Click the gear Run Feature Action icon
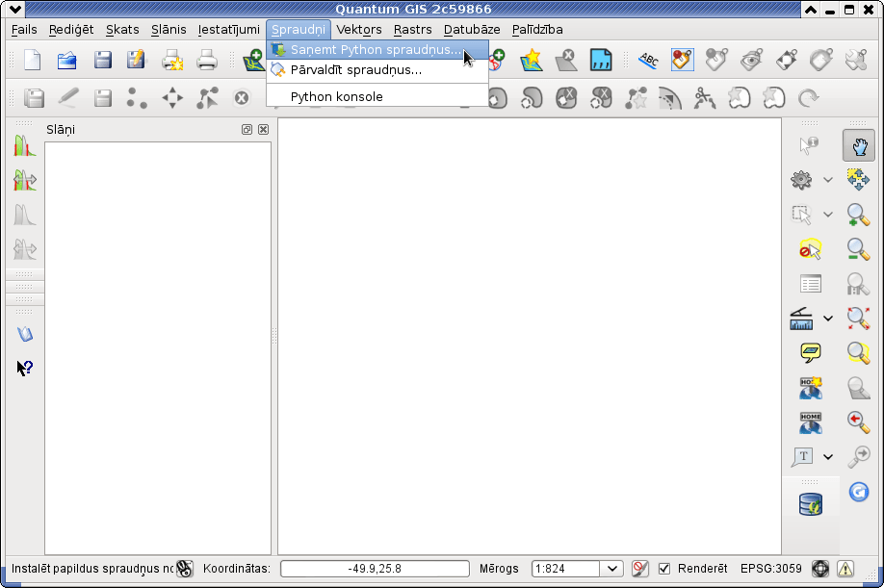Viewport: 884px width, 588px height. click(801, 180)
